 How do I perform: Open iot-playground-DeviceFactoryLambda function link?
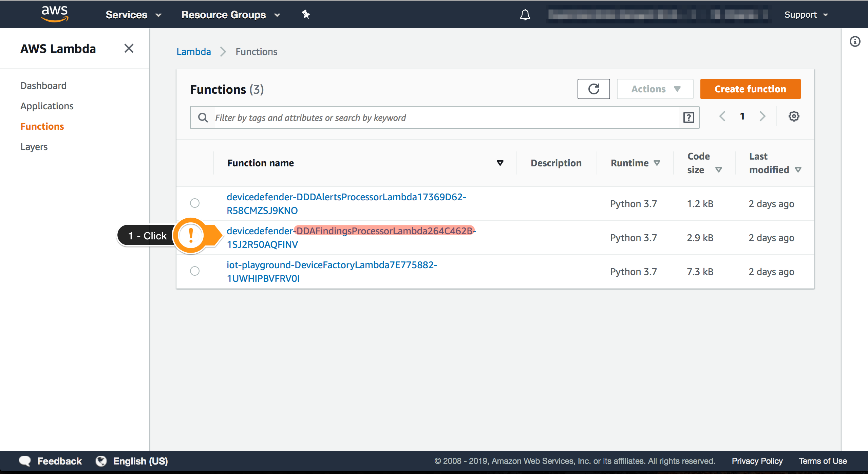pyautogui.click(x=332, y=272)
